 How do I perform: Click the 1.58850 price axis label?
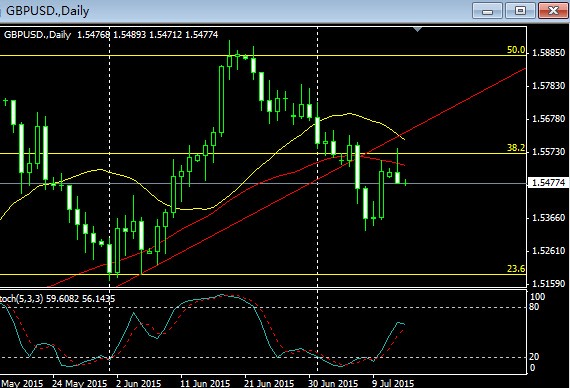coord(549,53)
